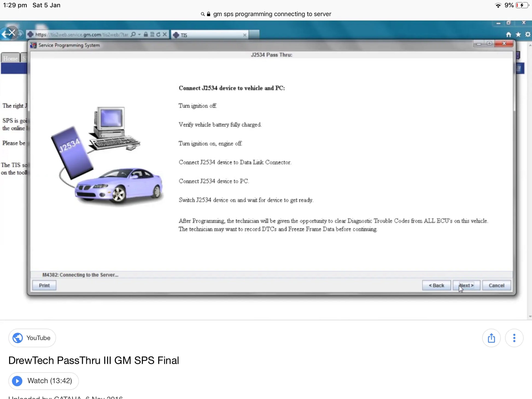
Task: Switch to the Home page tab
Action: pos(10,58)
